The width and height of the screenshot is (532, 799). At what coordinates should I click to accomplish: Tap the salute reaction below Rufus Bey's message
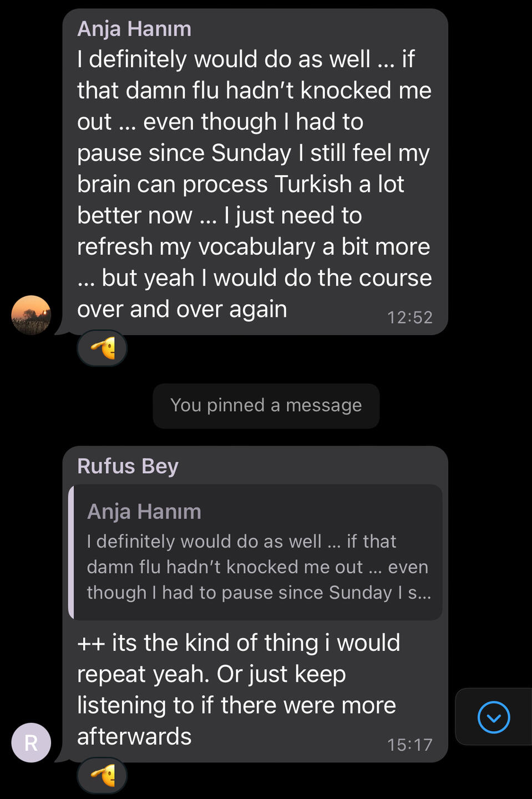[x=103, y=775]
